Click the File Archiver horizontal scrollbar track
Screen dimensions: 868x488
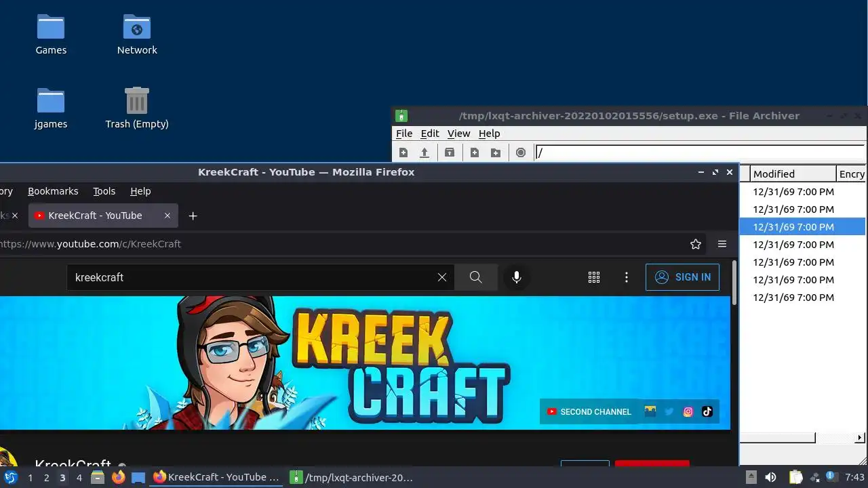[835, 438]
